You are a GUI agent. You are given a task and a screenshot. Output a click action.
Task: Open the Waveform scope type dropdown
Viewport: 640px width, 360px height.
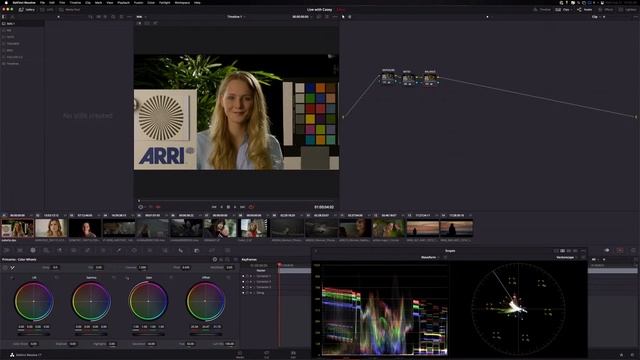(430, 257)
